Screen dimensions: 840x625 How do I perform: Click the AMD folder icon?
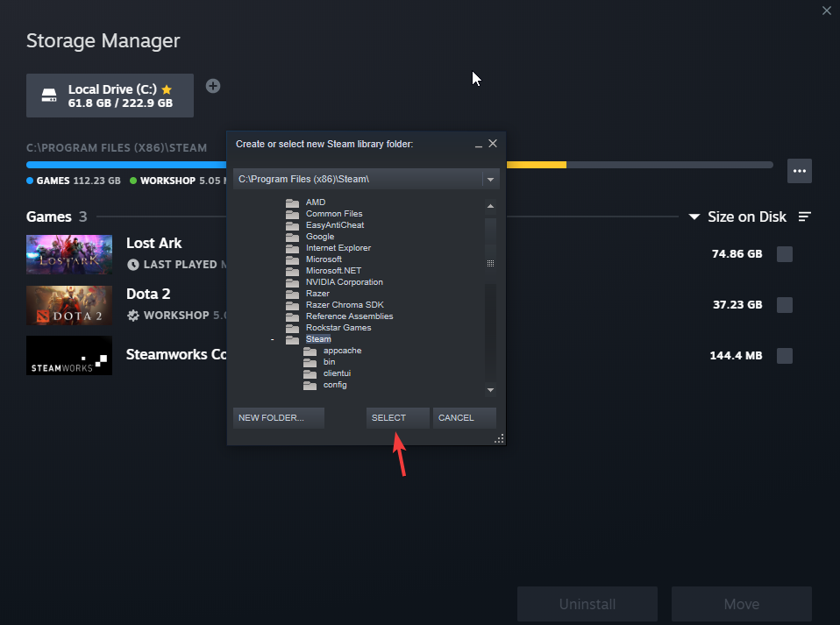293,202
